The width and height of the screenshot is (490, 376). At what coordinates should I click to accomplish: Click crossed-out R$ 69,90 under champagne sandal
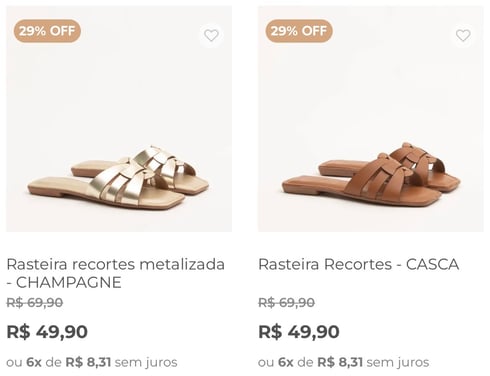tap(35, 303)
